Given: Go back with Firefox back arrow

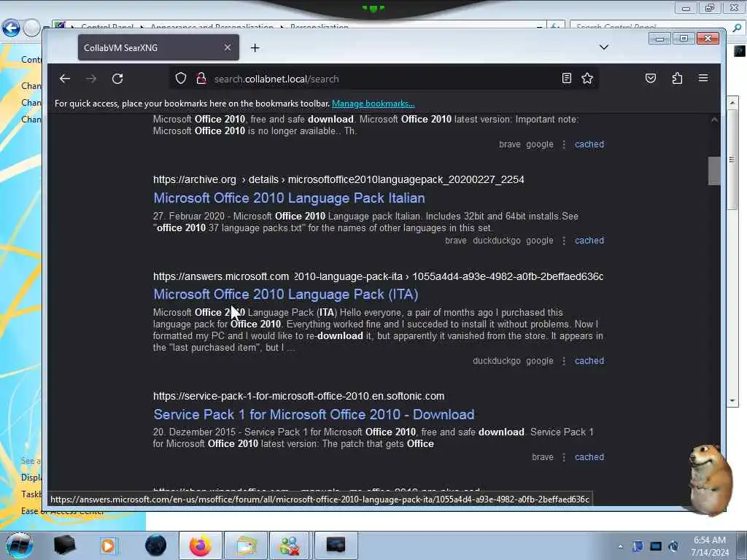Looking at the screenshot, I should tap(65, 79).
